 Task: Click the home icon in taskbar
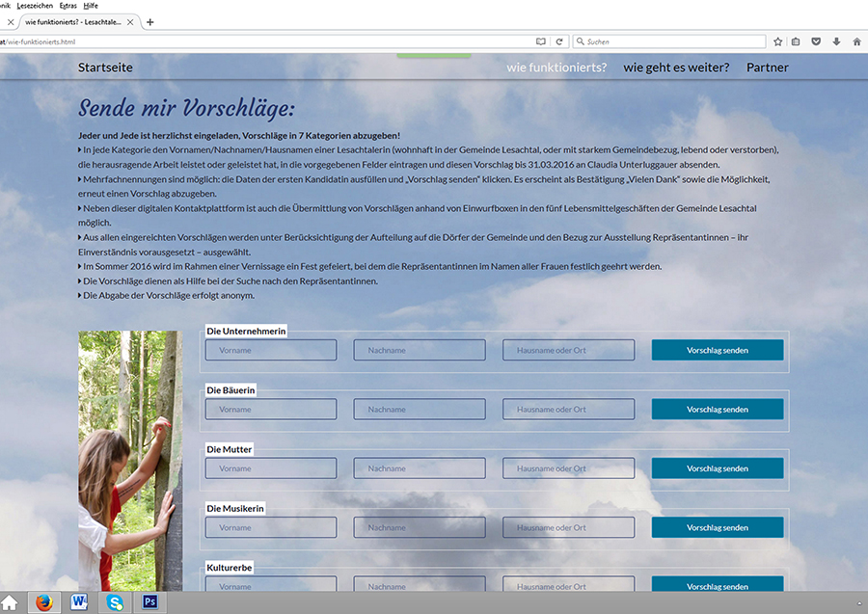pyautogui.click(x=9, y=601)
